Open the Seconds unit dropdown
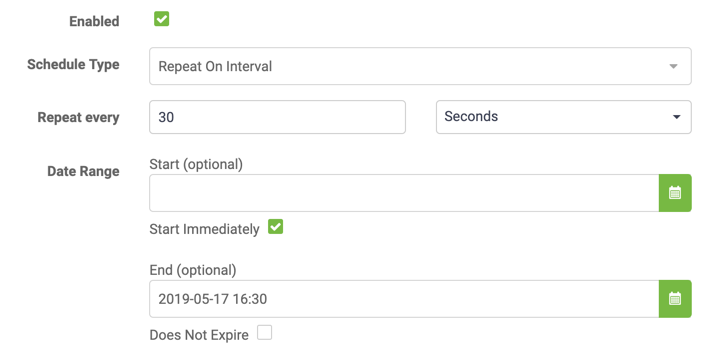Screen dimensions: 722x360 (564, 117)
